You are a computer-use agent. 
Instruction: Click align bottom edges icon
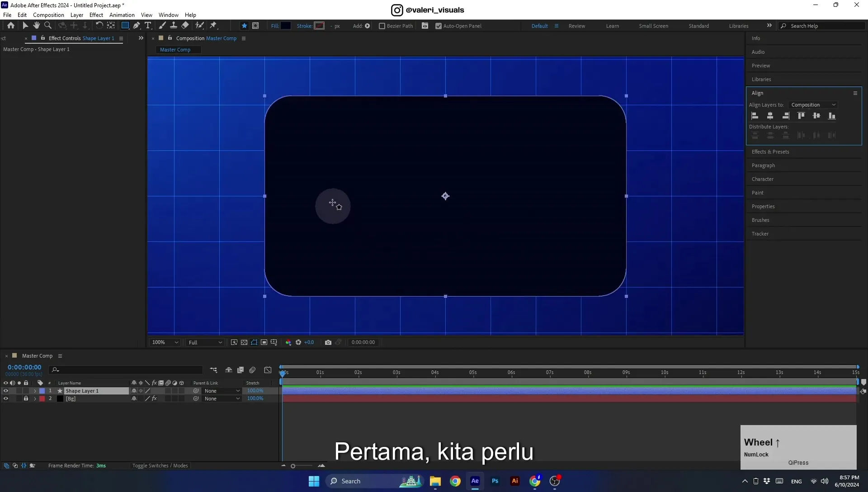click(x=832, y=116)
